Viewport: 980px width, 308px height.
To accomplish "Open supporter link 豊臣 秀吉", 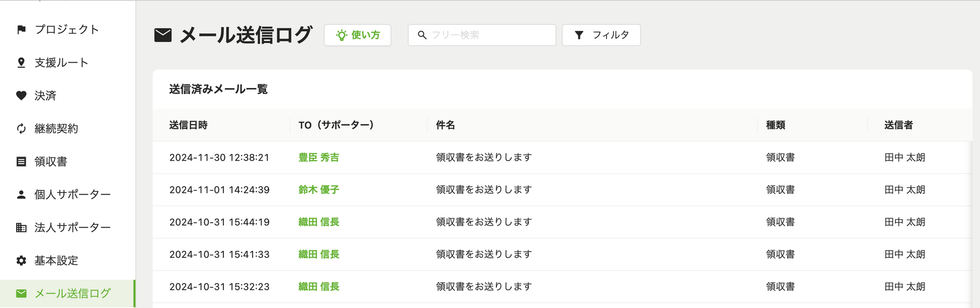I will tap(319, 157).
